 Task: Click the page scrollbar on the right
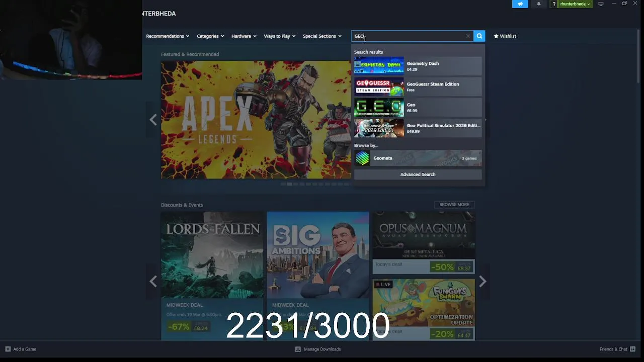(x=638, y=55)
